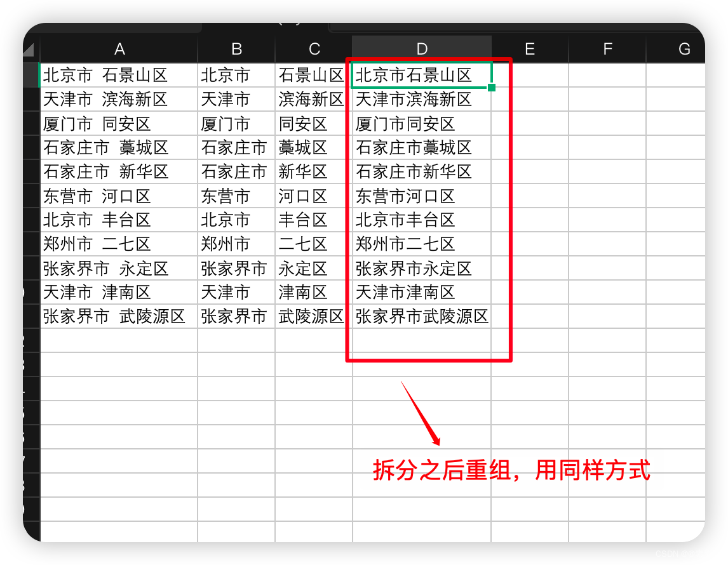Image resolution: width=728 pixels, height=565 pixels.
Task: Select cell 武陵源区 in column C
Action: [x=314, y=316]
